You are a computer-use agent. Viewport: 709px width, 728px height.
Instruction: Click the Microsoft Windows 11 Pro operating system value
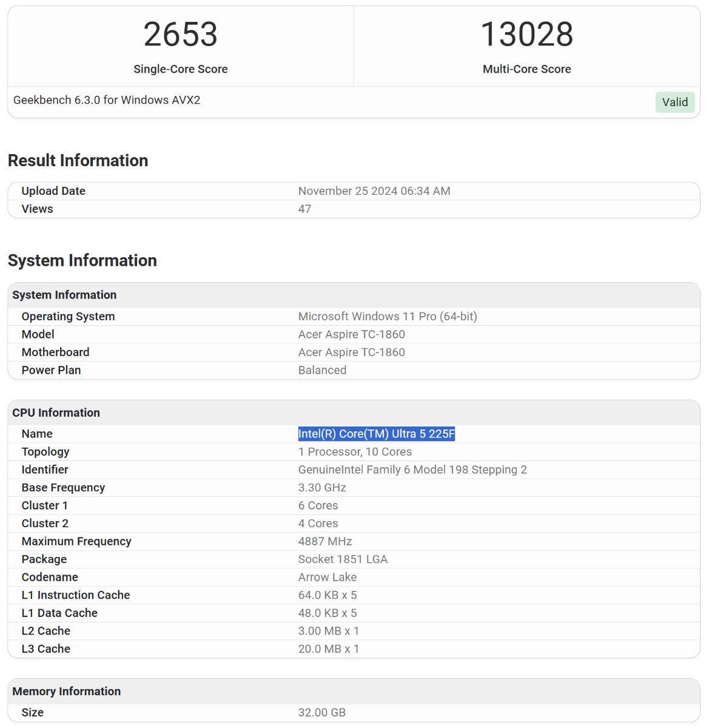click(x=387, y=316)
